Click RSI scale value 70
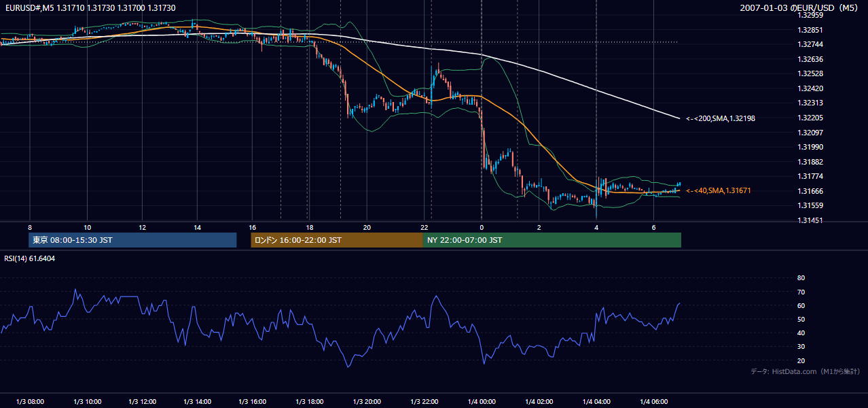The width and height of the screenshot is (868, 408). click(x=801, y=292)
